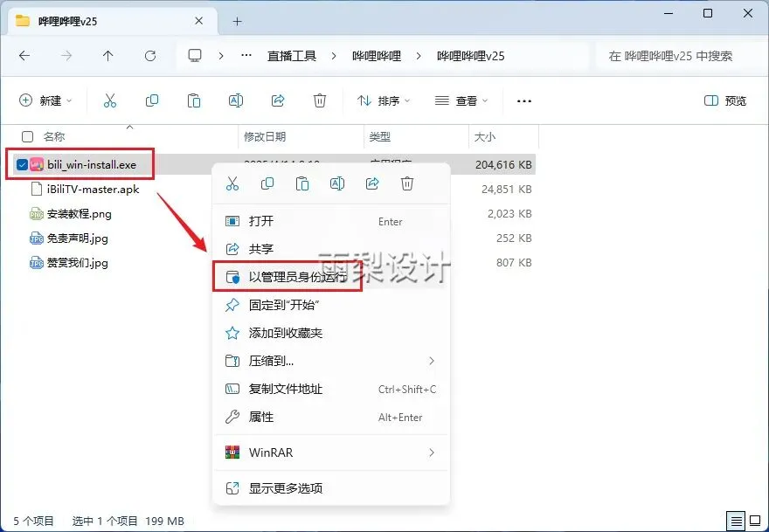Viewport: 769px width, 532px height.
Task: Click the context menu Delete trash icon
Action: tap(407, 183)
